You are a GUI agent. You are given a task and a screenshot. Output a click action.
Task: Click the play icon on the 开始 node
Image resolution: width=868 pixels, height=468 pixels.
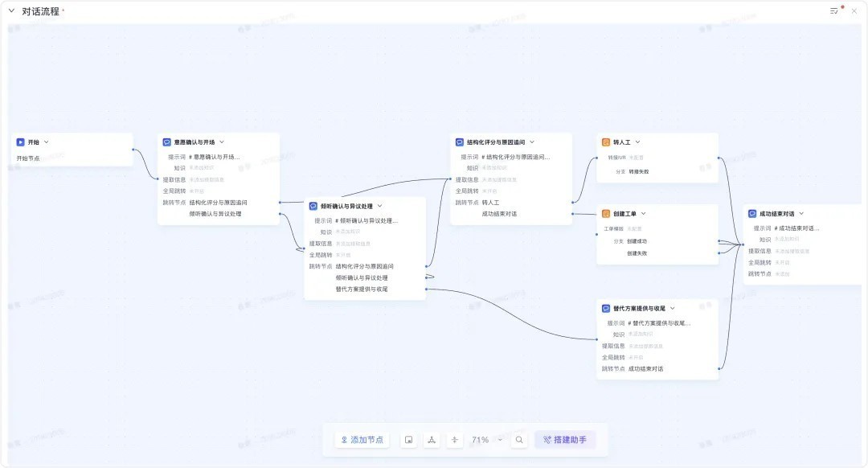(19, 142)
